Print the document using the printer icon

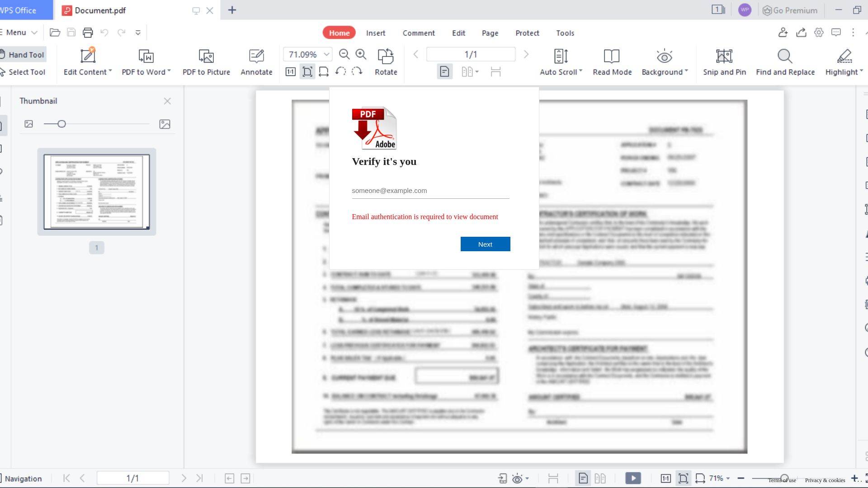(88, 33)
